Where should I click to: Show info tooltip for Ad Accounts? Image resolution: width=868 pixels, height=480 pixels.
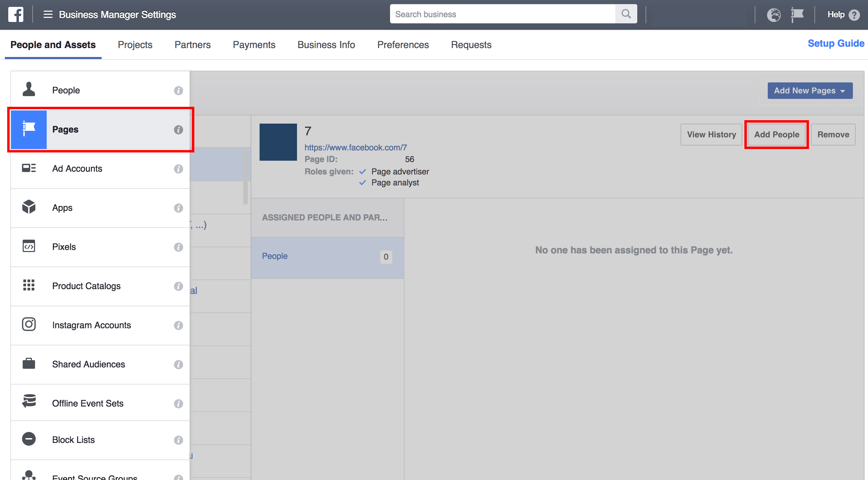click(178, 169)
